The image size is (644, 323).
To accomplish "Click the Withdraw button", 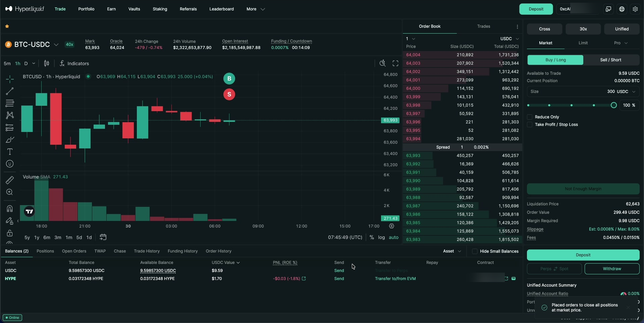I will pyautogui.click(x=612, y=269).
